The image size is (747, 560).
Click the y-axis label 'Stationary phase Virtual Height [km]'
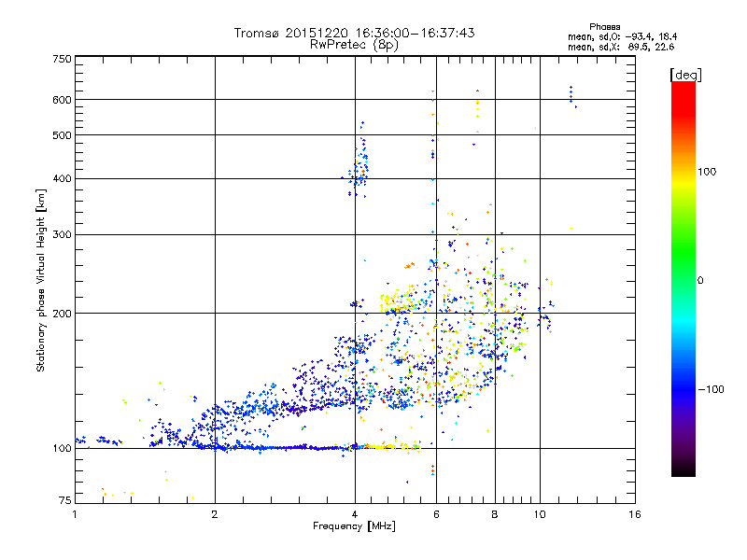coord(40,281)
